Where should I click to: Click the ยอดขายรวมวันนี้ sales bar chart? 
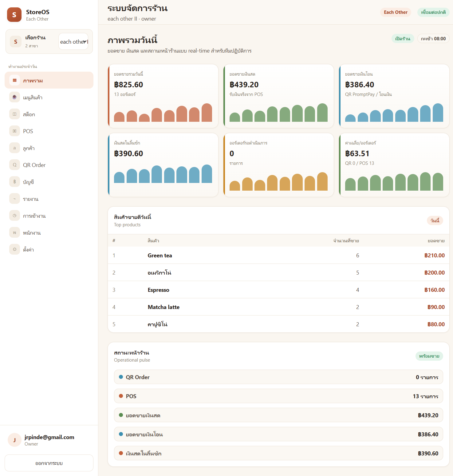click(x=163, y=113)
